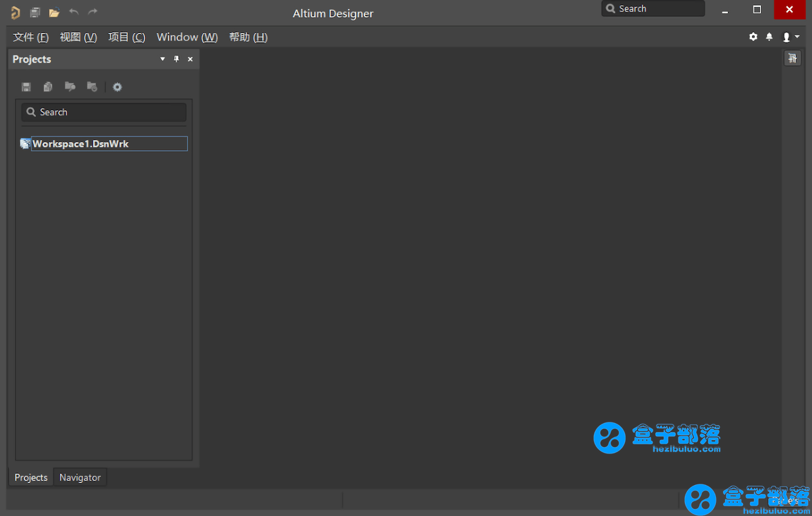812x516 pixels.
Task: Switch to the Navigator tab
Action: (80, 477)
